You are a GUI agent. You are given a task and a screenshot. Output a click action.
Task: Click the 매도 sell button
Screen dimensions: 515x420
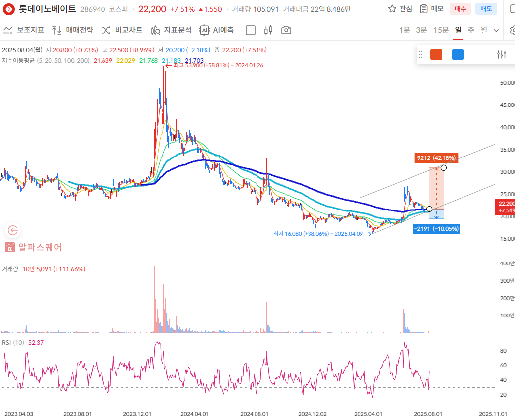tap(486, 9)
